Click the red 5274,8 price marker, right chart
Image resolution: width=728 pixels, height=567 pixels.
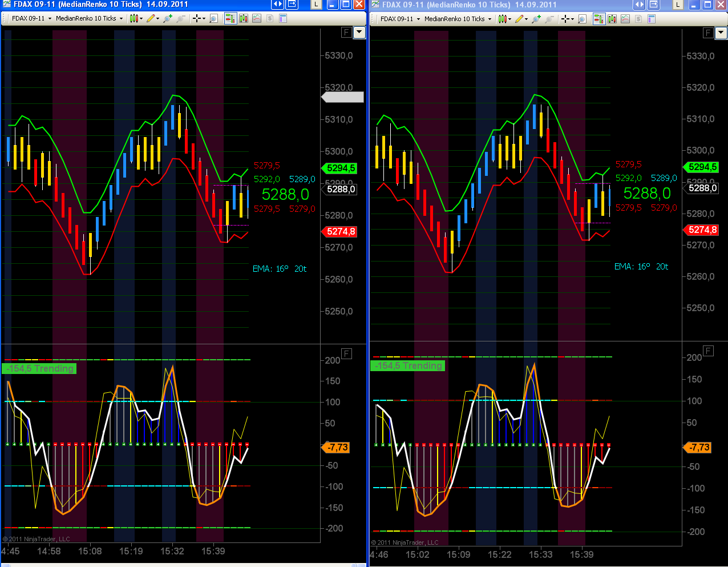pyautogui.click(x=701, y=230)
